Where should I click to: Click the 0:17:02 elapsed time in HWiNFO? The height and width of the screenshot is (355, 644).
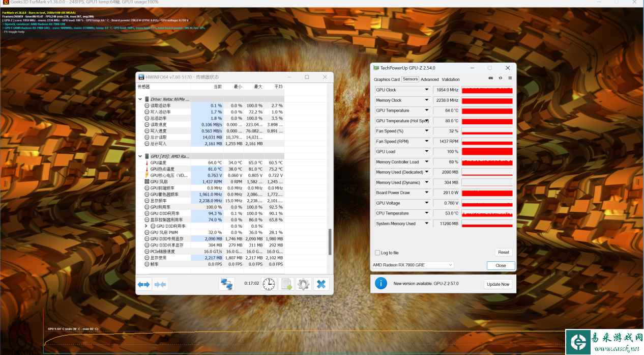[251, 283]
